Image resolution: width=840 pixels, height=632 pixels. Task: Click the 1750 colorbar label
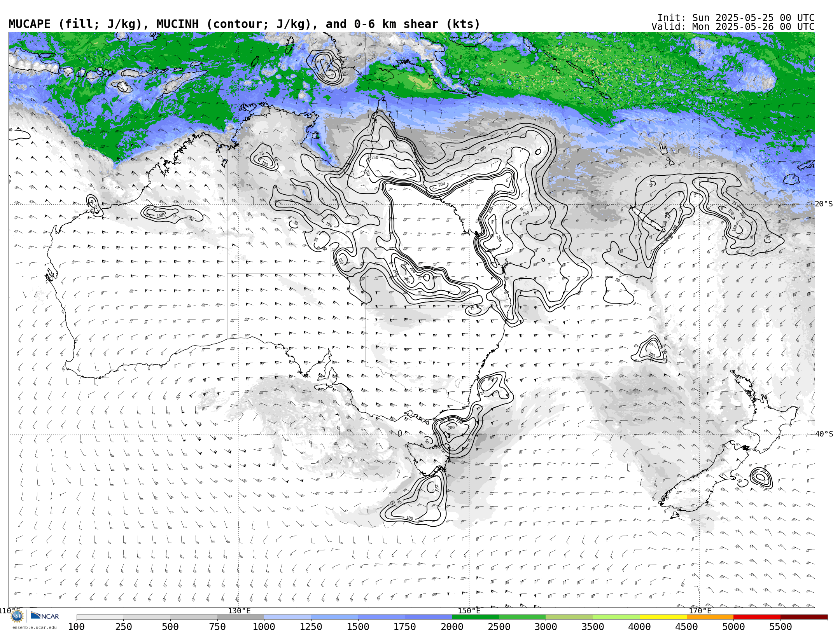click(x=405, y=627)
